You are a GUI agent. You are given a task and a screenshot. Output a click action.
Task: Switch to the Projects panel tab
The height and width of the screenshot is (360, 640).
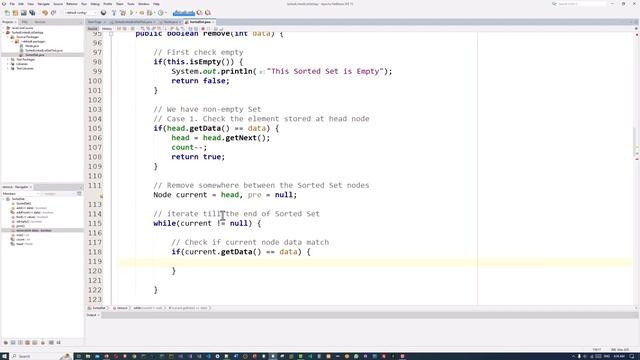(x=8, y=22)
